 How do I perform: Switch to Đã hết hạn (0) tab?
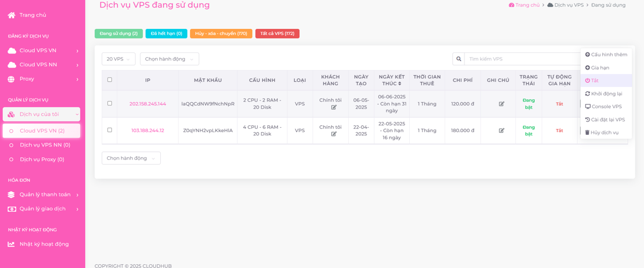166,34
